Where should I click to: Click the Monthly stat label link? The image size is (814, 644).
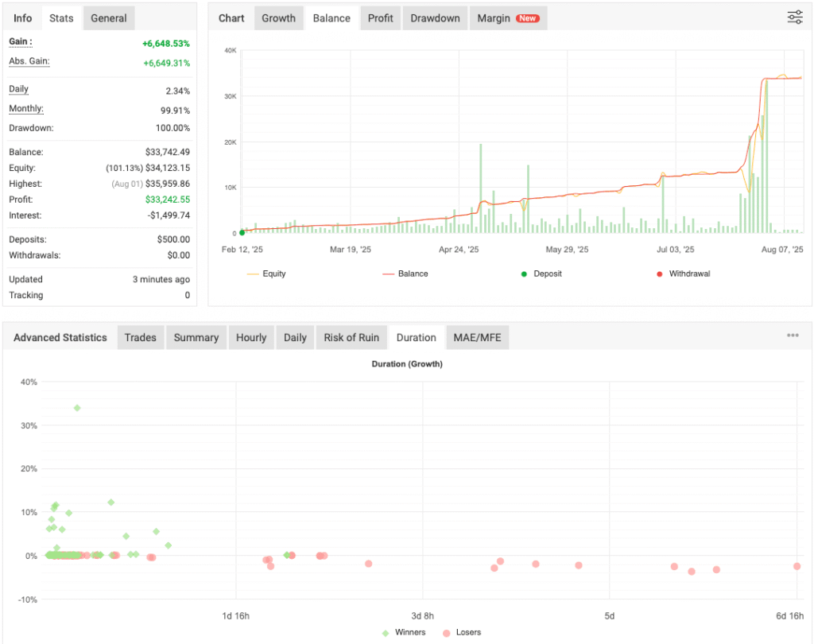point(26,109)
